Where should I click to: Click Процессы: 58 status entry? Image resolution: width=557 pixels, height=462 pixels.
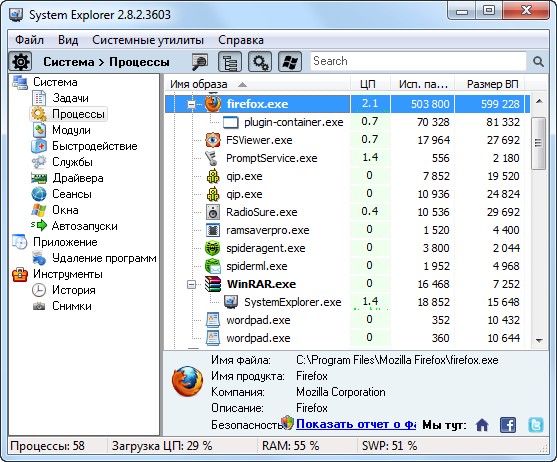(x=47, y=446)
